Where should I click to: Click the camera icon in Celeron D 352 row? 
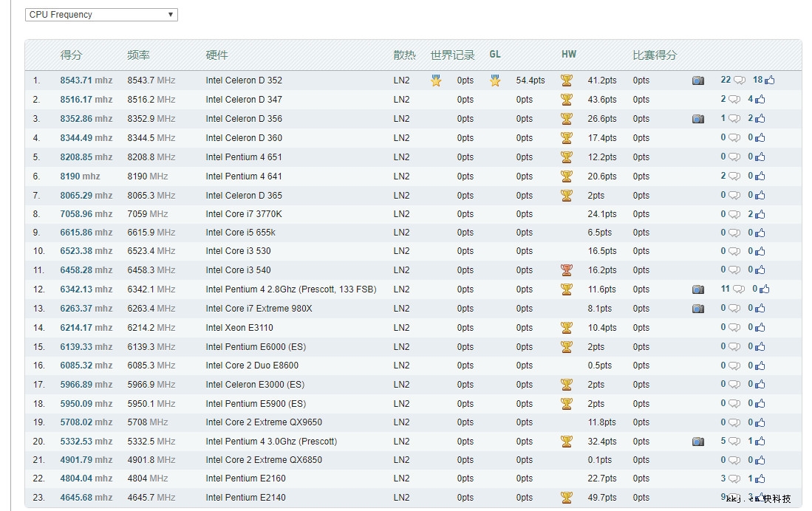click(x=698, y=80)
